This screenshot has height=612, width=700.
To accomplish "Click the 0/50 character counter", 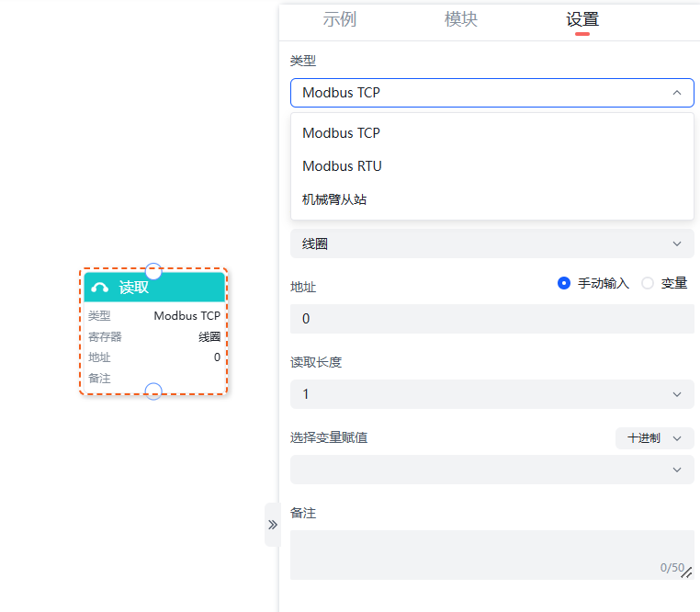I will 672,568.
